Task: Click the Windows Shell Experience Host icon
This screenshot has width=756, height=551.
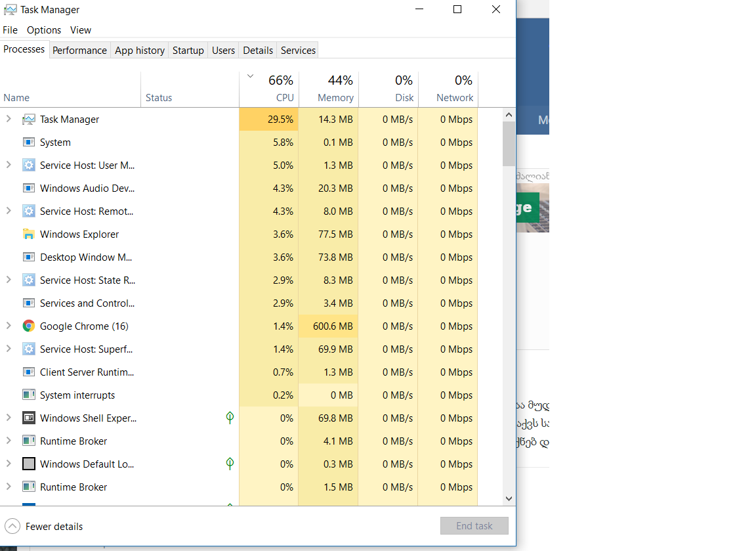Action: coord(28,418)
